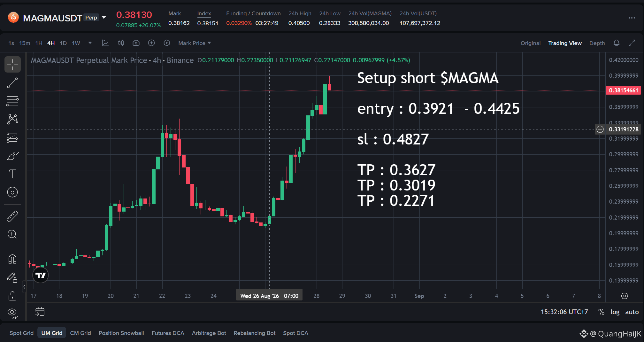Viewport: 644px width, 342px height.
Task: Click the Funding rate value 0.03290%
Action: point(239,23)
